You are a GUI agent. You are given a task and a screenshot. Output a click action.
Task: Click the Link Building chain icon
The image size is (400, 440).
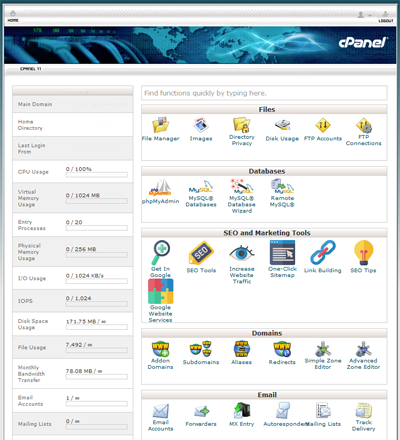coord(323,252)
